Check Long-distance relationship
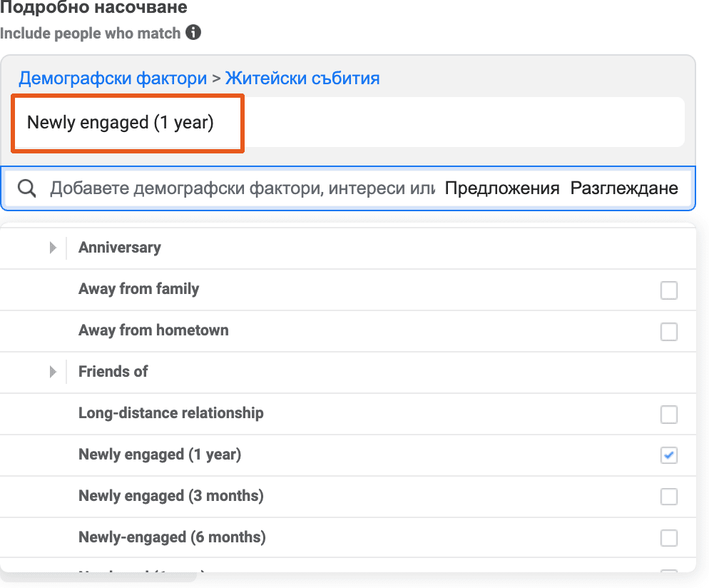709x588 pixels. (x=668, y=414)
